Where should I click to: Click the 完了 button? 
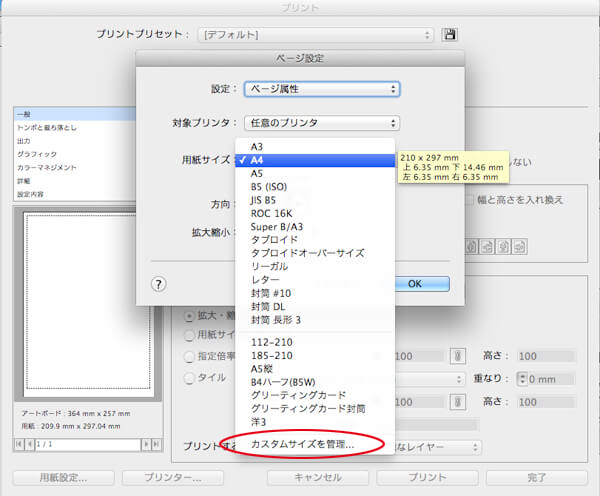click(x=536, y=478)
